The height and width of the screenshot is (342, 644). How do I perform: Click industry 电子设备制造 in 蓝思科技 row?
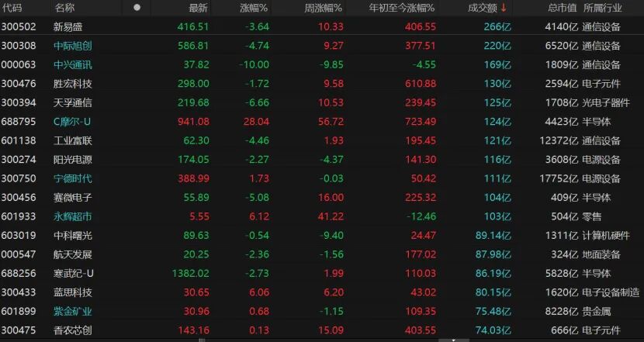click(611, 292)
